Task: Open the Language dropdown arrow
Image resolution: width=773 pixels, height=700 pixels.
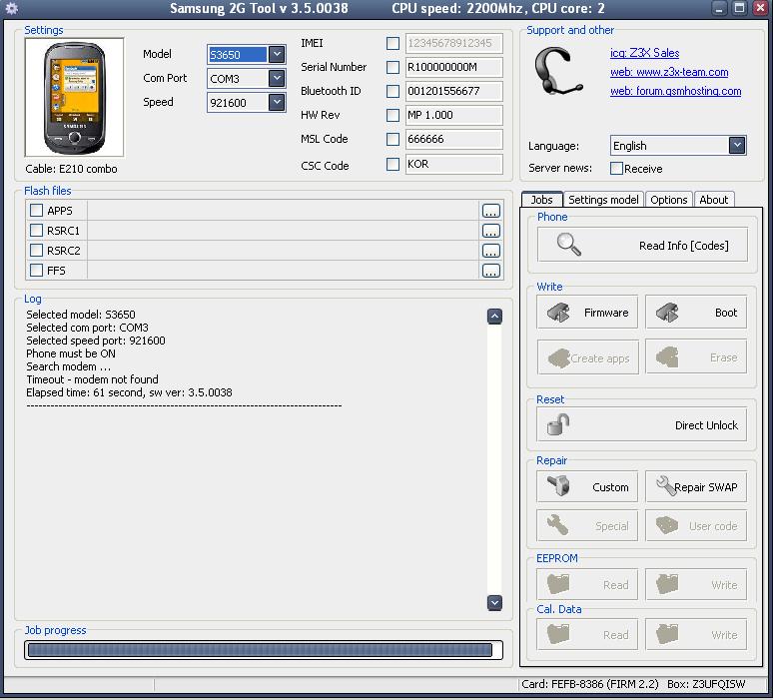Action: pyautogui.click(x=737, y=146)
